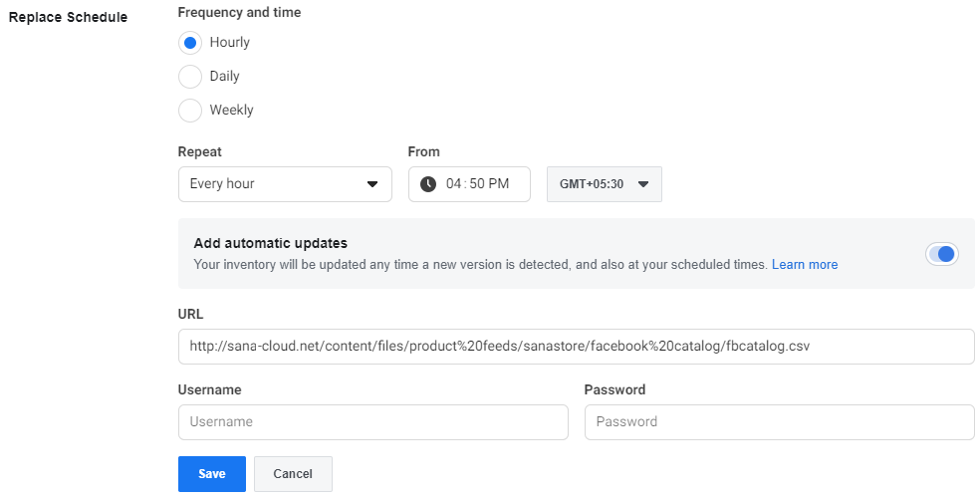The width and height of the screenshot is (980, 498).
Task: Click the URL label above the field
Action: pos(190,314)
